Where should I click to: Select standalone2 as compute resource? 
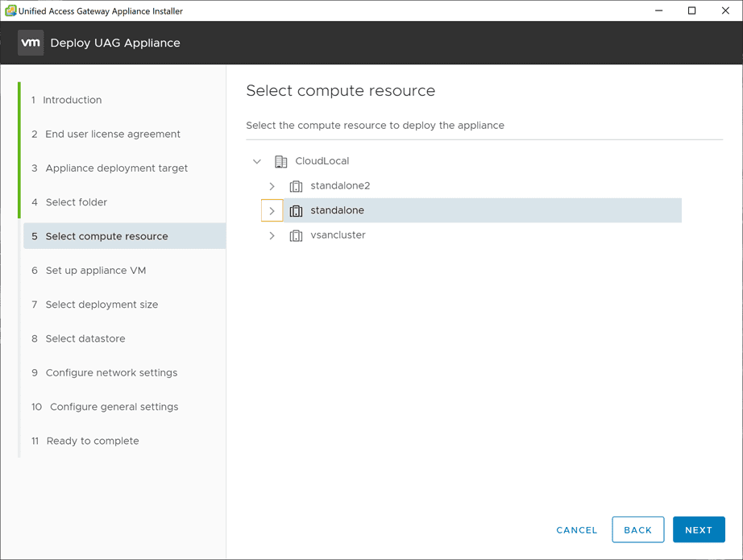(x=340, y=186)
